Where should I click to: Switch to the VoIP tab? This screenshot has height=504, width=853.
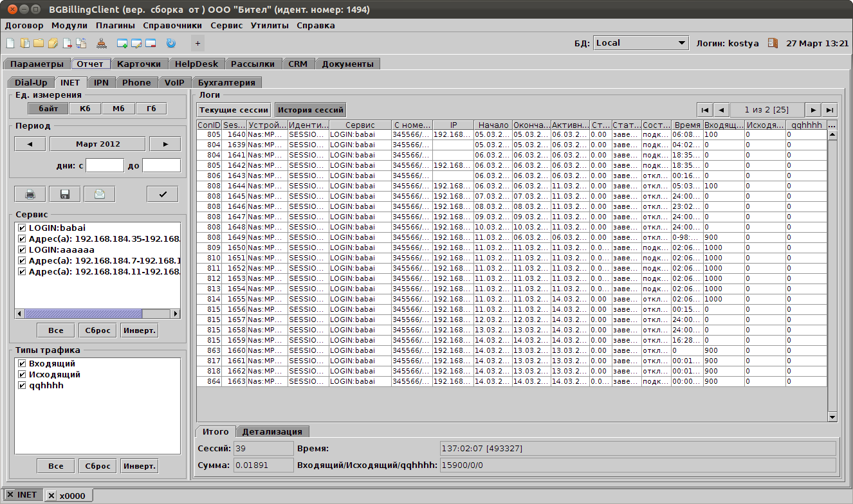click(x=174, y=82)
